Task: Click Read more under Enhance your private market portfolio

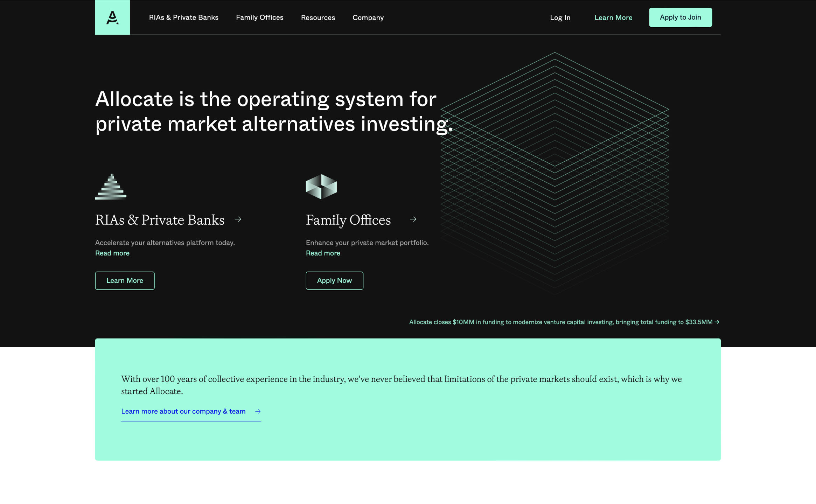Action: point(323,253)
